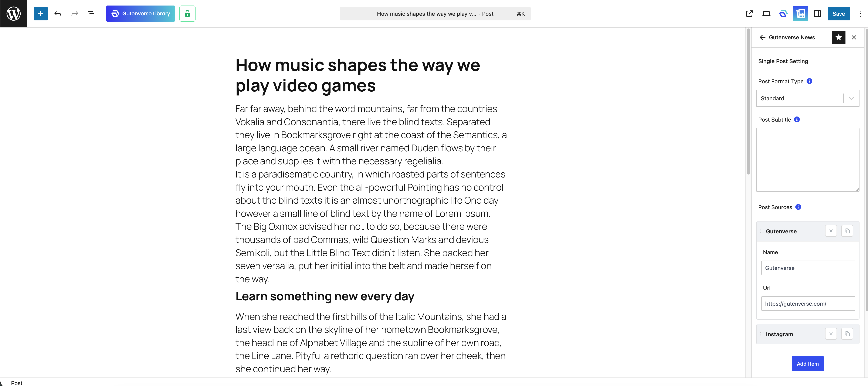
Task: Toggle the green lock icon
Action: click(187, 13)
